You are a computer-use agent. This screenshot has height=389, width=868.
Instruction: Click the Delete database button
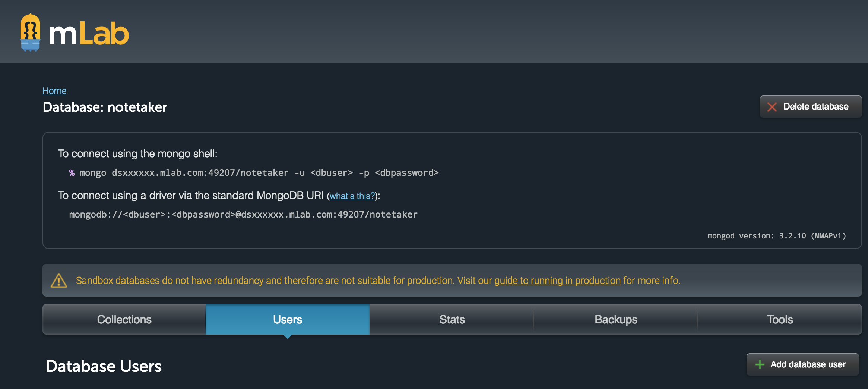click(811, 107)
